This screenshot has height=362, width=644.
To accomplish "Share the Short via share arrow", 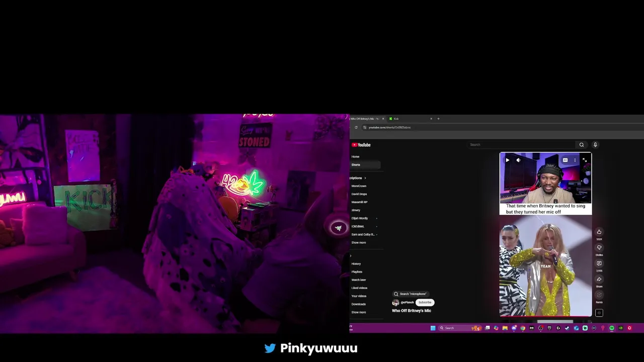I will point(599,279).
